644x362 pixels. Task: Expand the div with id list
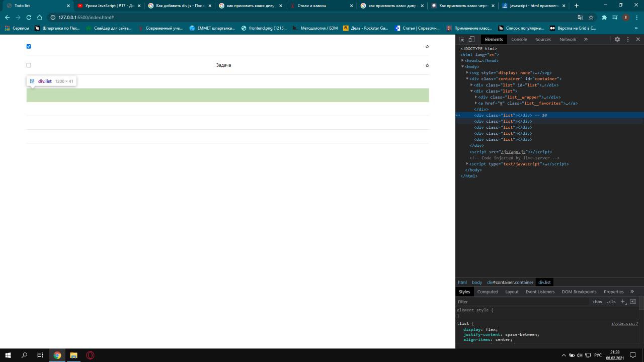pos(471,85)
